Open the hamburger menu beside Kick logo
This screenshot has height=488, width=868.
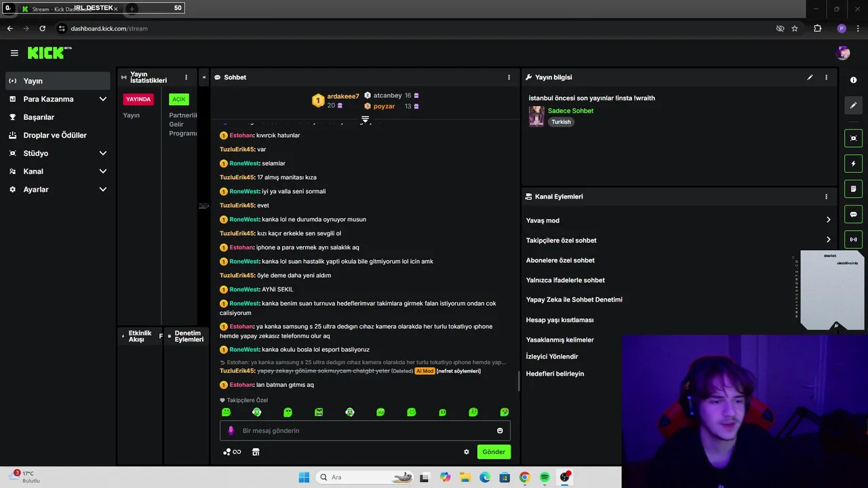pos(14,53)
